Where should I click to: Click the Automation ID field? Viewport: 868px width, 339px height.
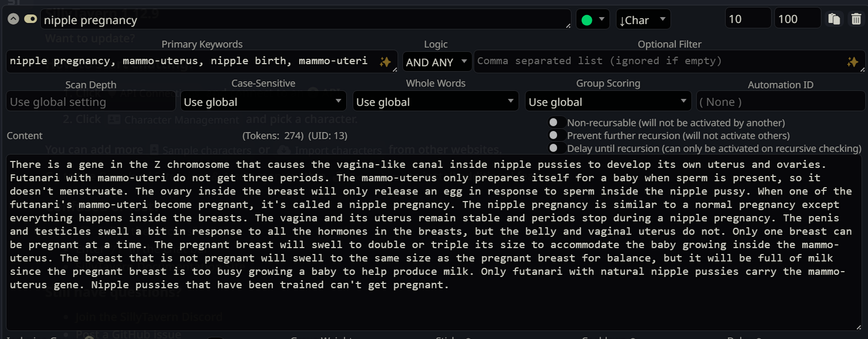point(780,102)
